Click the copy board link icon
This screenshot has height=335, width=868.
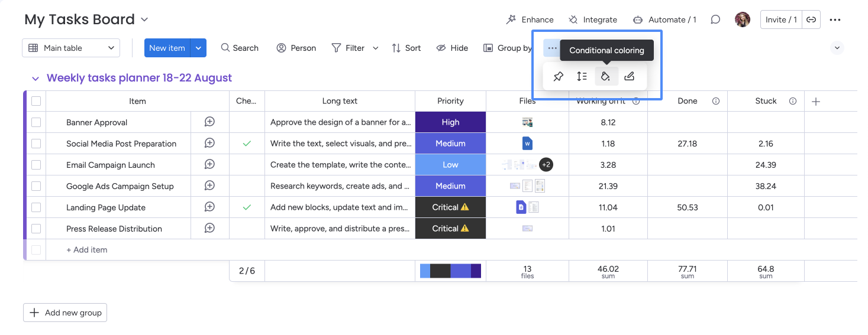coord(812,19)
